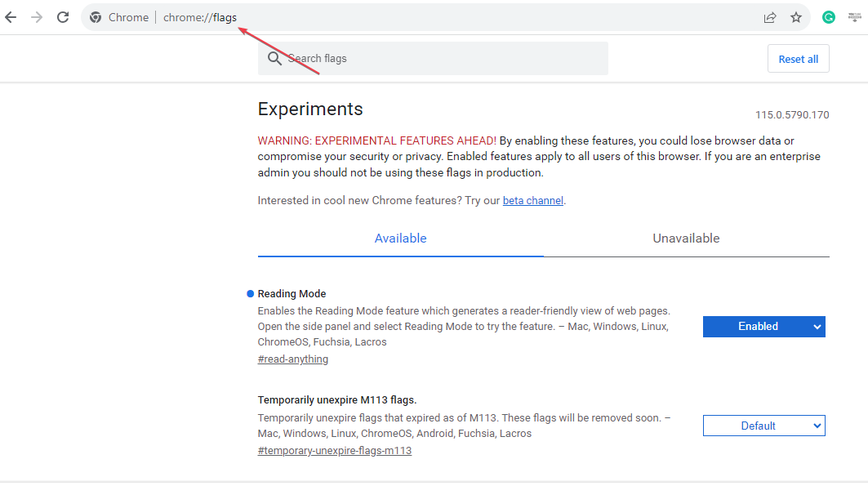Click the share page icon

[x=770, y=17]
